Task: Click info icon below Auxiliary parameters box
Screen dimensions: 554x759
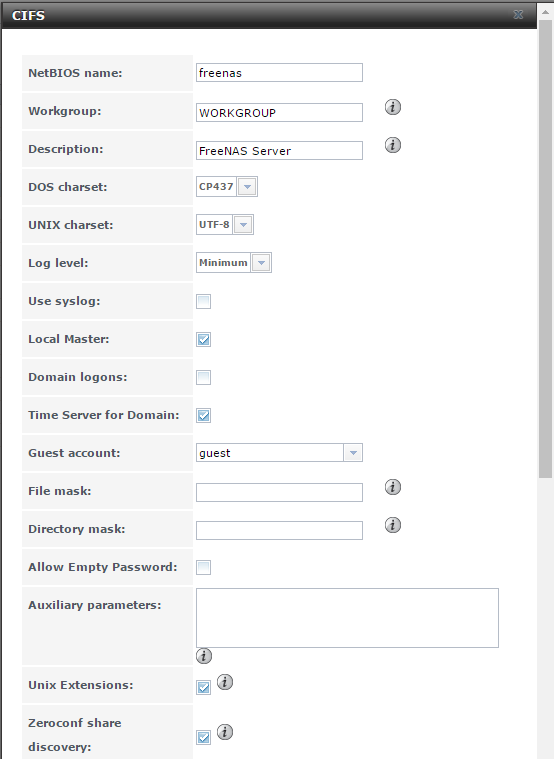Action: 204,656
